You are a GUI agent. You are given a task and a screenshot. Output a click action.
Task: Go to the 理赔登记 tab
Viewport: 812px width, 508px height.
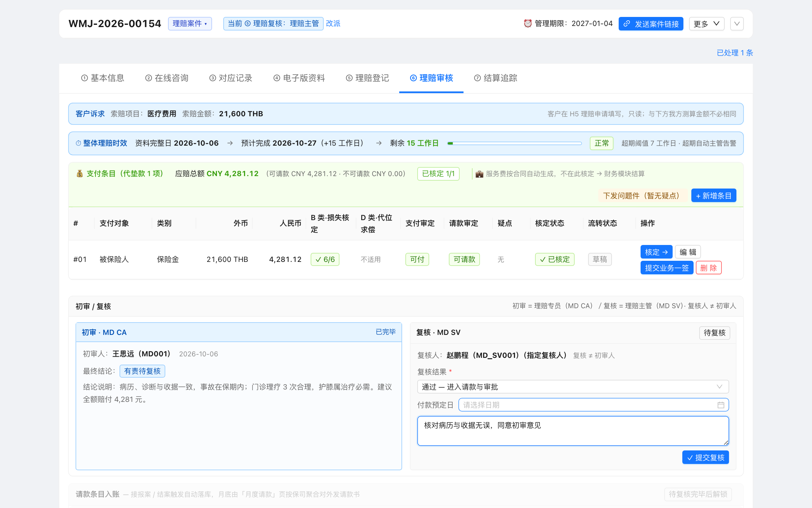pyautogui.click(x=367, y=78)
